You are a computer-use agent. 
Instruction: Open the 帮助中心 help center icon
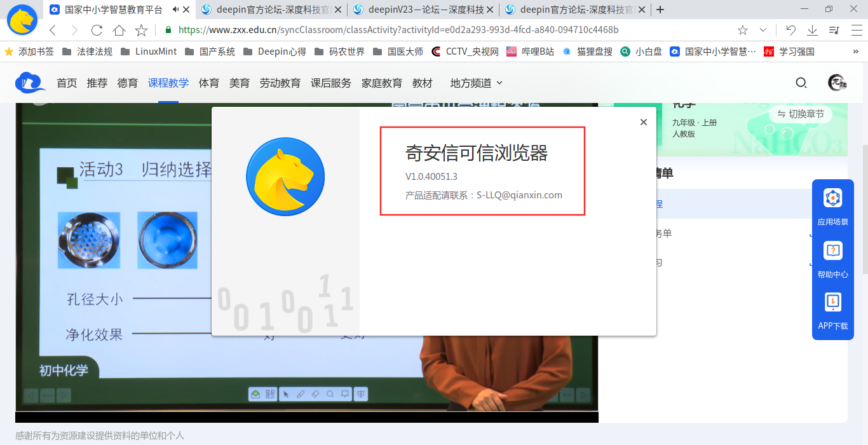click(x=833, y=250)
